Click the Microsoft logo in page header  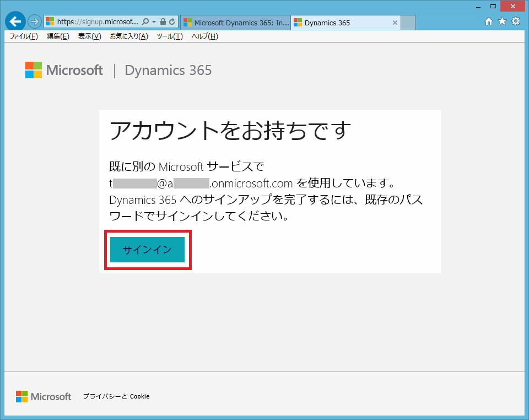64,70
